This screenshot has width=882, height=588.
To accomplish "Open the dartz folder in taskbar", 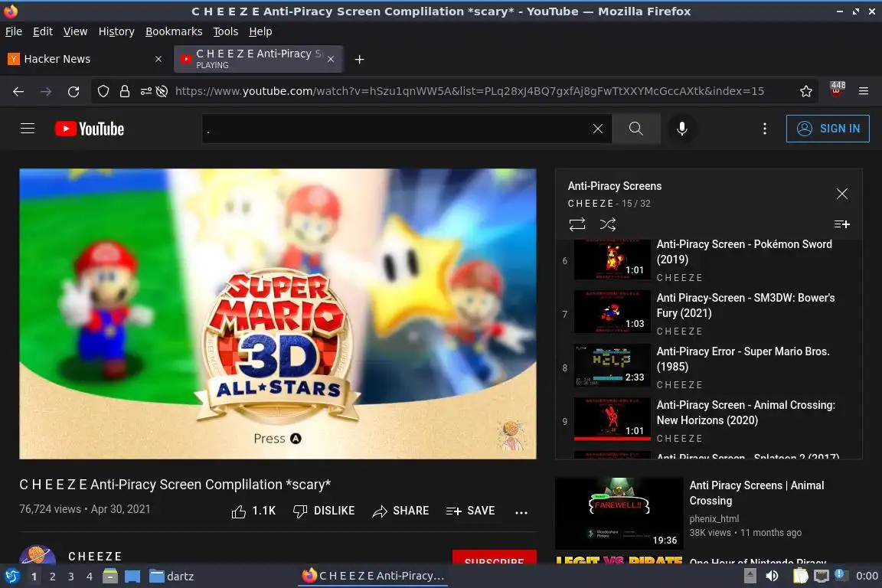I will point(171,577).
